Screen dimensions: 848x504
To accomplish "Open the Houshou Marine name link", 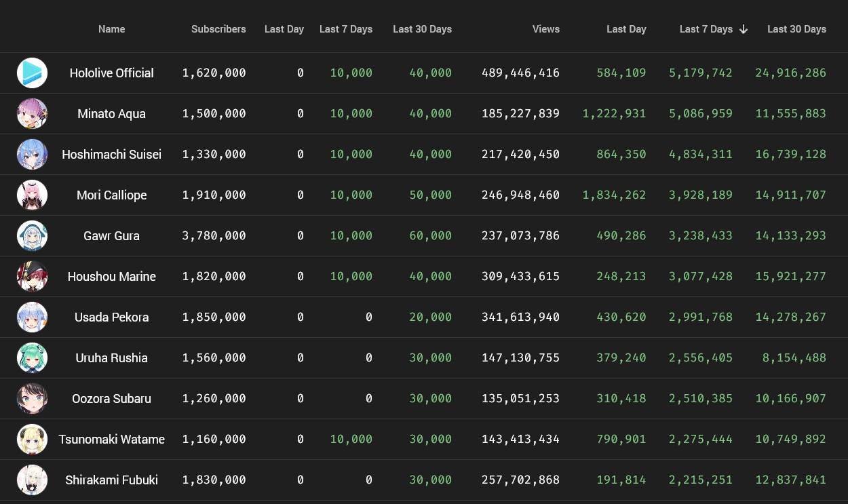I will tap(112, 276).
